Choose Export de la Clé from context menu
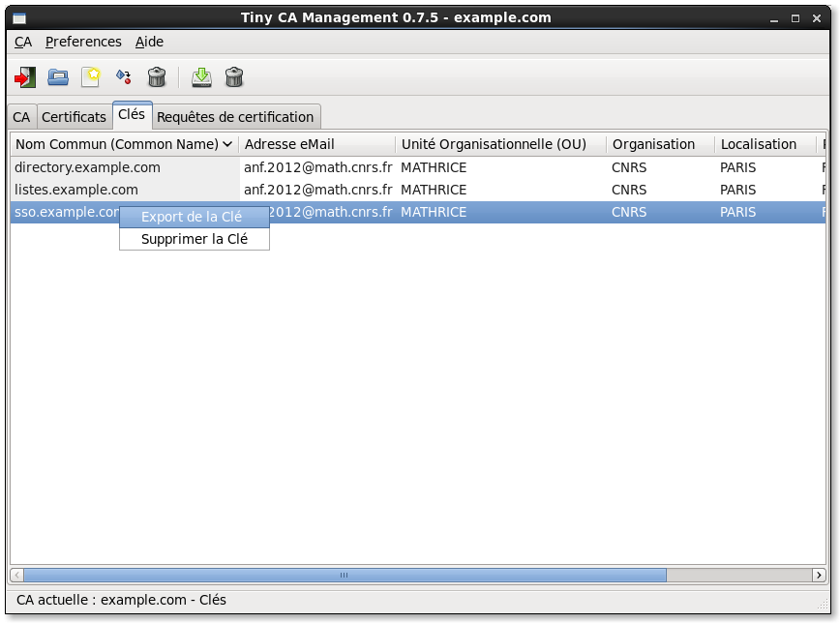 click(x=192, y=217)
